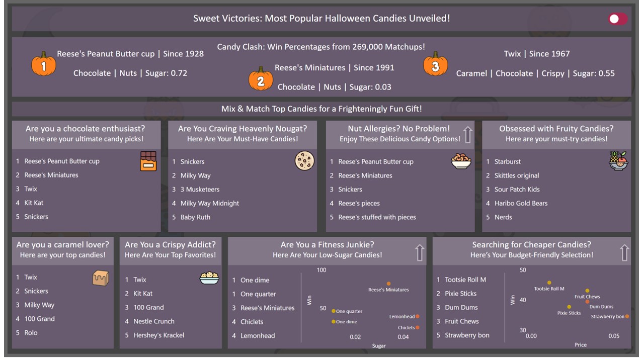Click Starburst in fruity candies list

coord(508,161)
